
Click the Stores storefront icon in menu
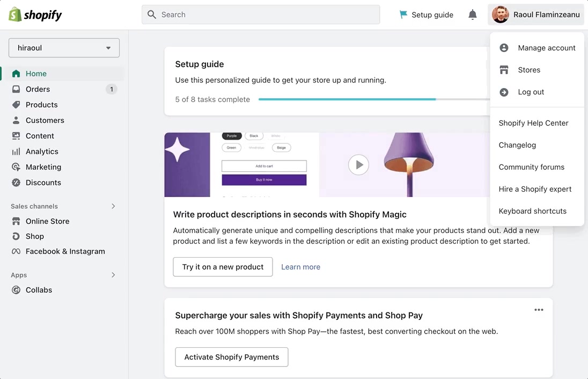pos(504,70)
